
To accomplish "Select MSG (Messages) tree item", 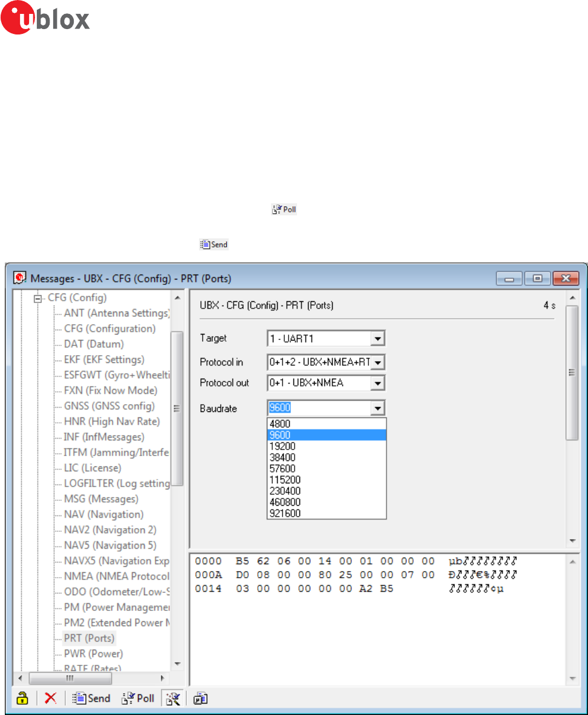I will [x=101, y=499].
